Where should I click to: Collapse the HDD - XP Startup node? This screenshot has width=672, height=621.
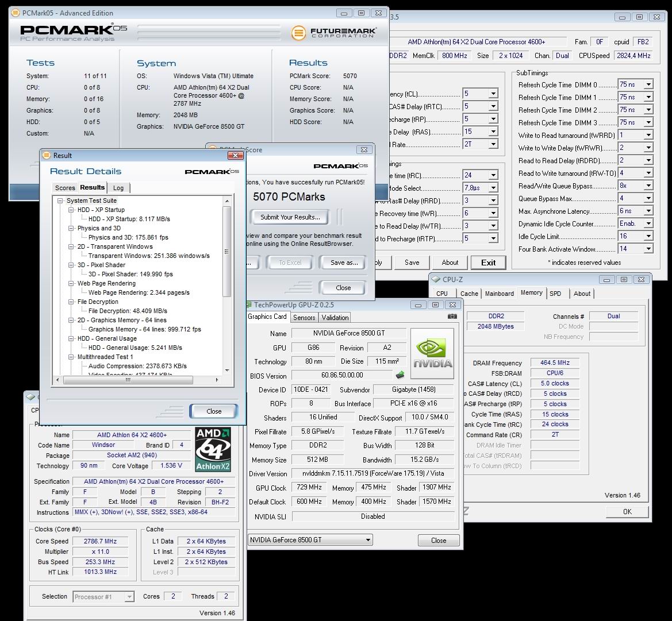71,210
